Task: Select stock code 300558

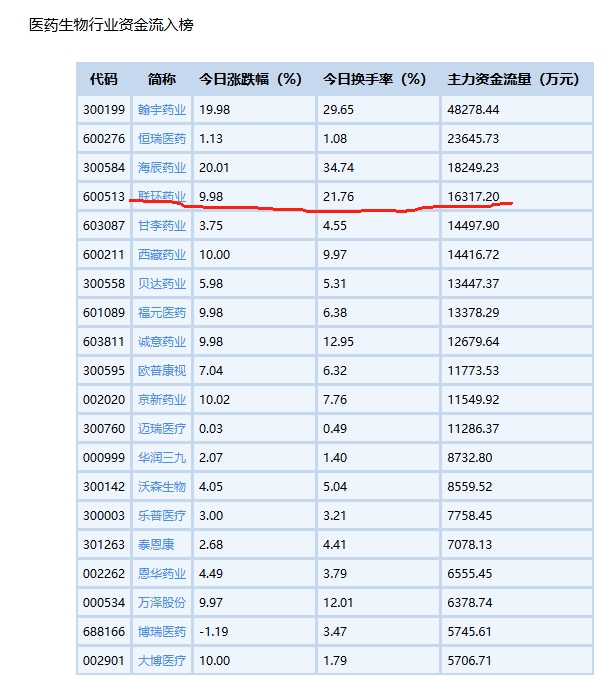Action: coord(104,284)
